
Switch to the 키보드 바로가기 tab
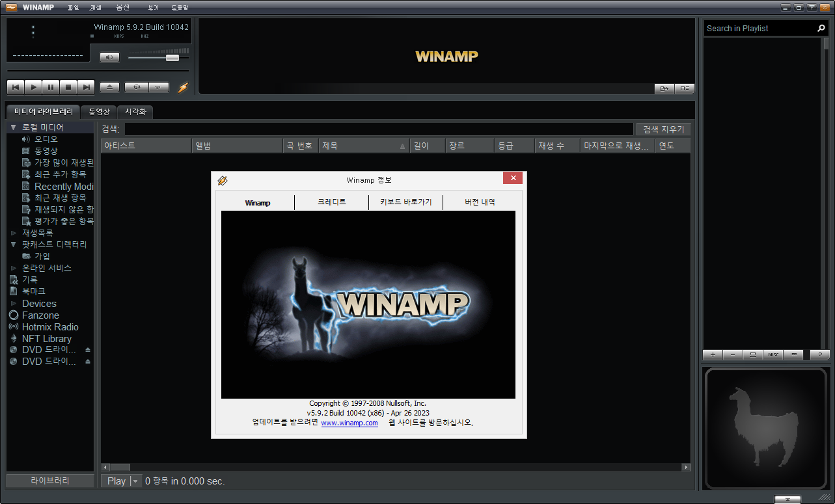tap(406, 202)
